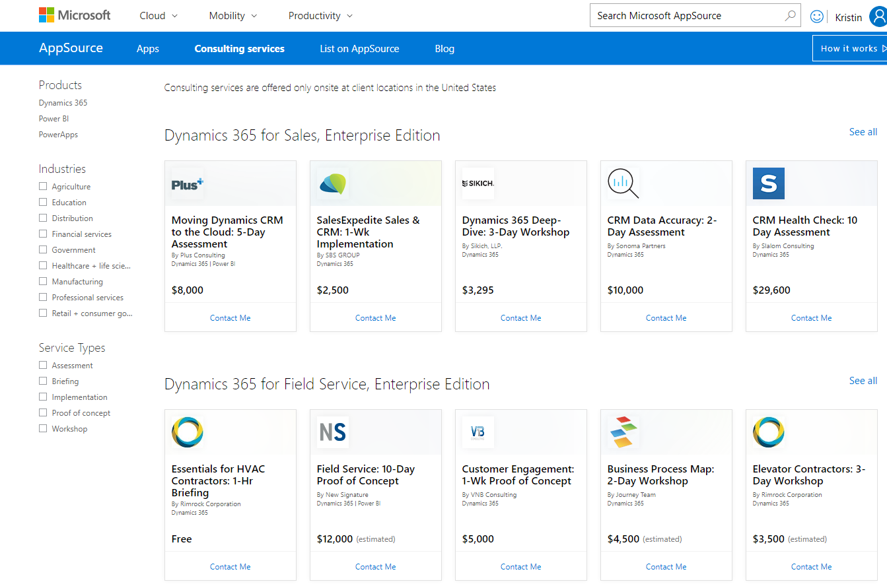This screenshot has width=887, height=588.
Task: Open Essentials for HVAC Contractors title
Action: (218, 481)
